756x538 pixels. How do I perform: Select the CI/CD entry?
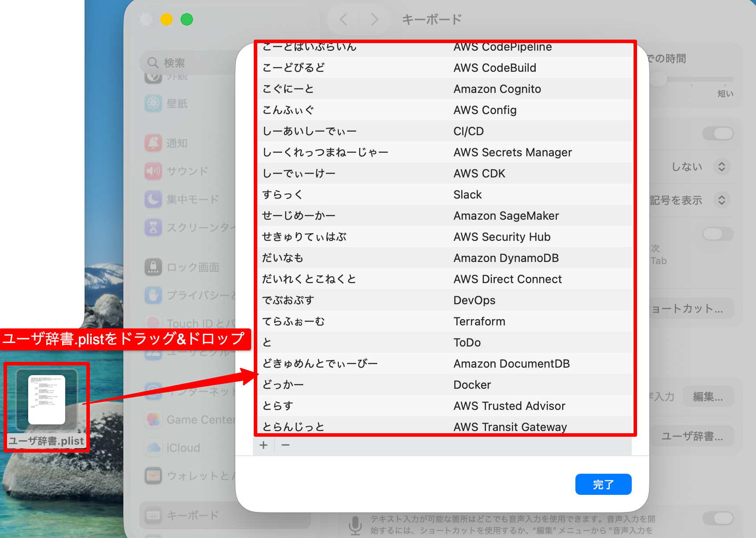[x=445, y=131]
